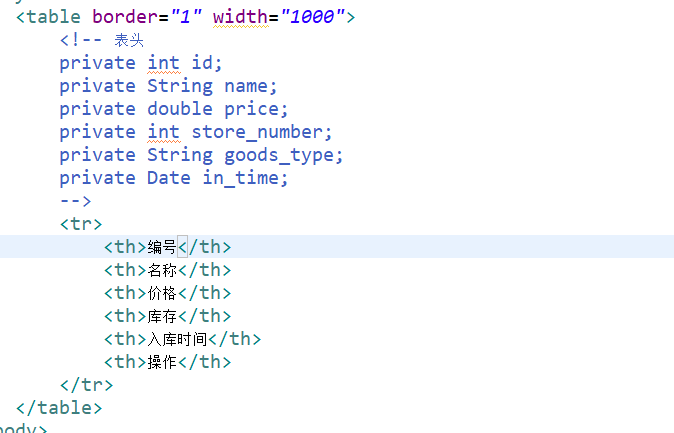
Task: Click the header cell text 库存
Action: pos(162,316)
